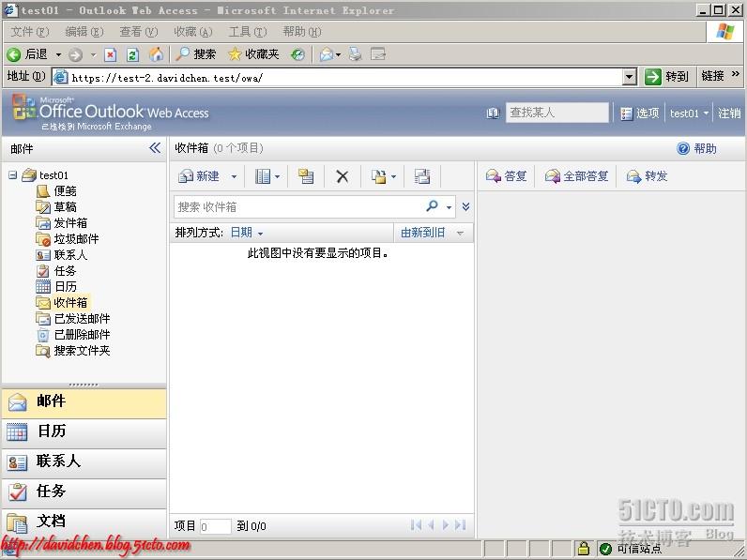
Task: Collapse the navigation pane with double-arrow
Action: pyautogui.click(x=155, y=148)
